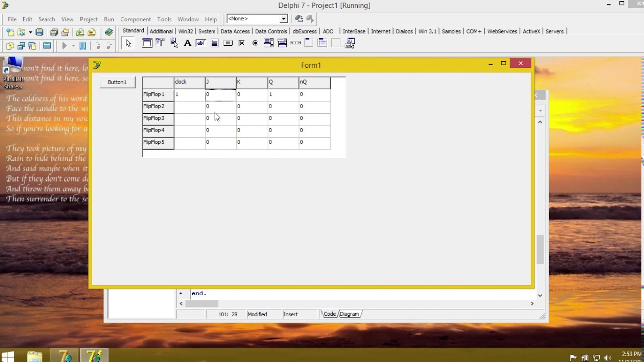Click the New Items toolbar icon
The height and width of the screenshot is (362, 644).
pos(10,32)
